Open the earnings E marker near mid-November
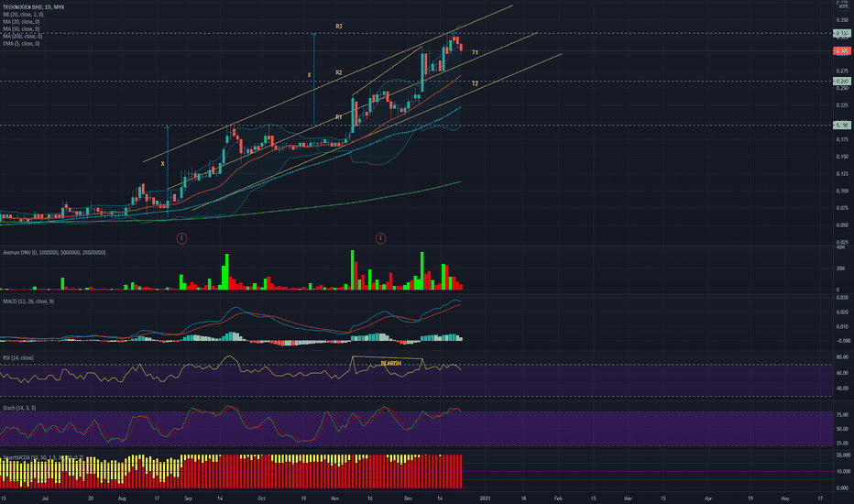 coord(380,238)
